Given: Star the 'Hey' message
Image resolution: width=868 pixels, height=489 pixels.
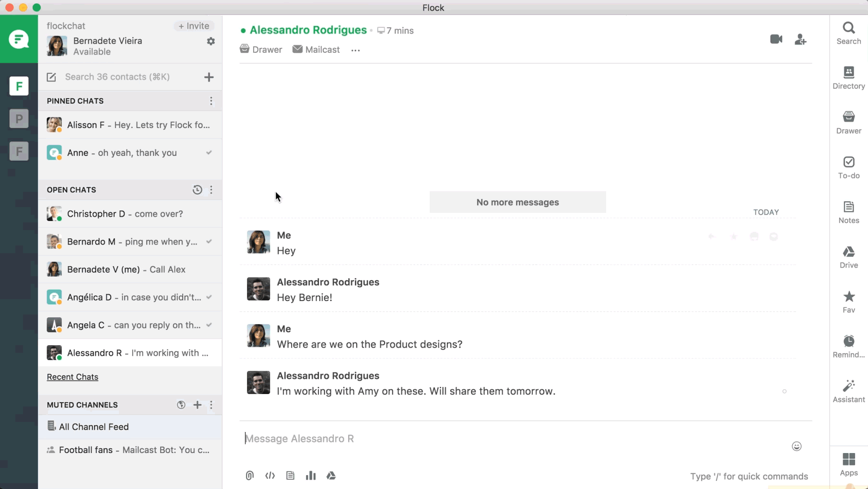Looking at the screenshot, I should point(733,236).
